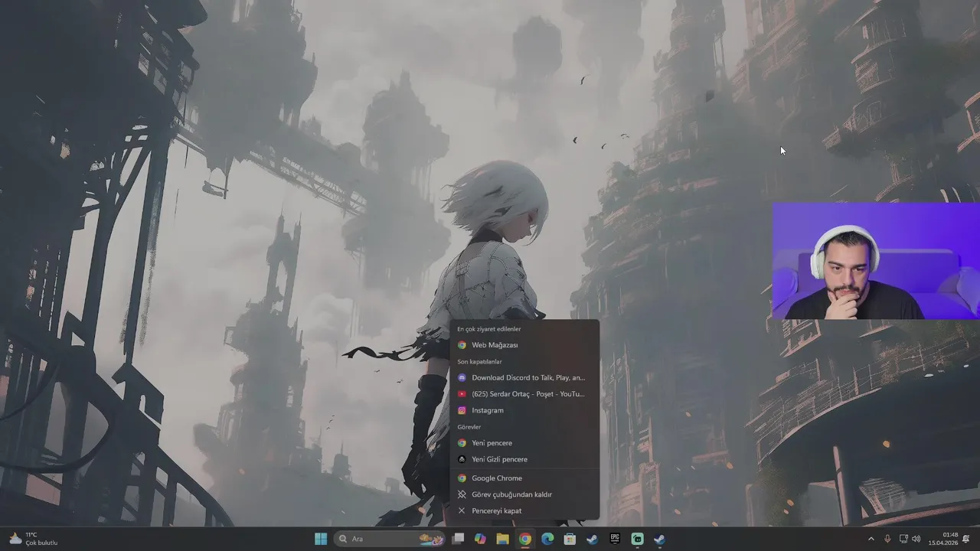Open the clock showing 01:48

[x=943, y=539]
